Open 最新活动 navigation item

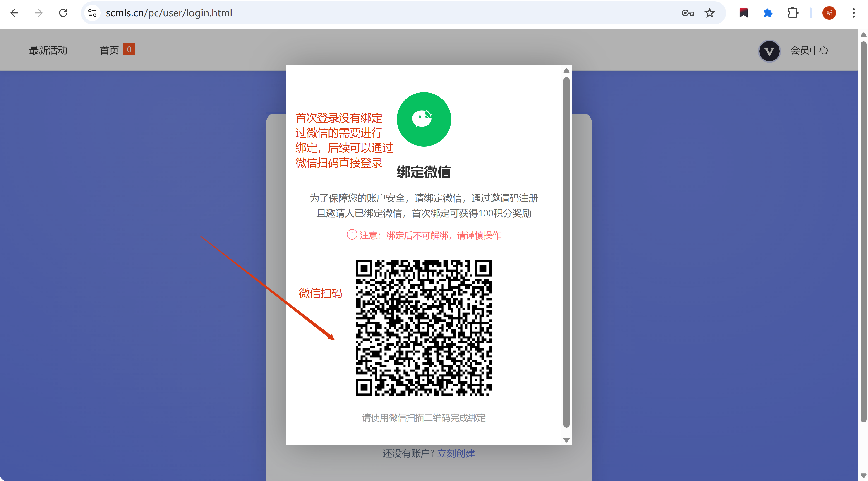[x=48, y=50]
